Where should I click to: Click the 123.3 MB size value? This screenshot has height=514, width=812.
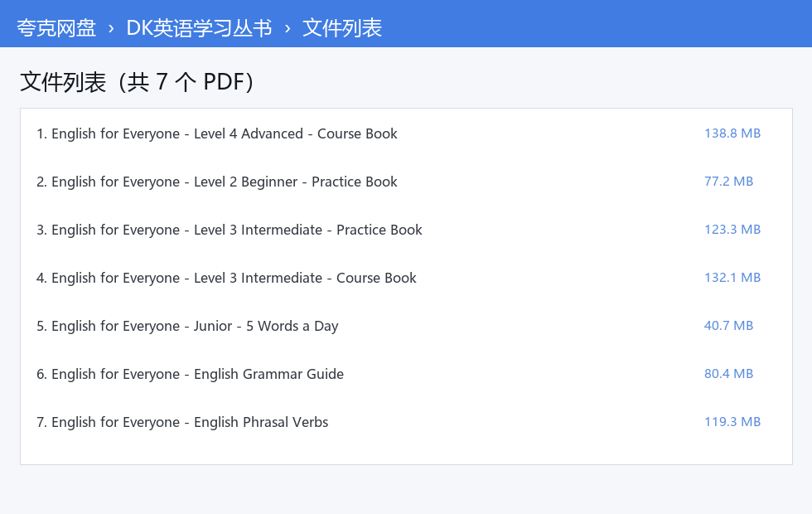coord(732,230)
